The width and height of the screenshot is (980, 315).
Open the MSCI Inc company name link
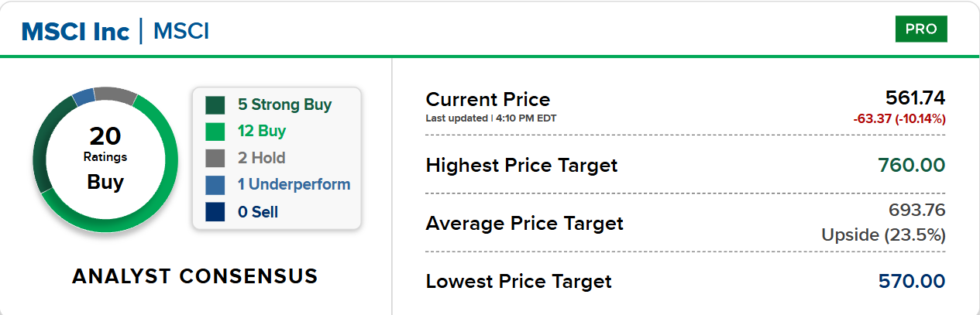75,32
